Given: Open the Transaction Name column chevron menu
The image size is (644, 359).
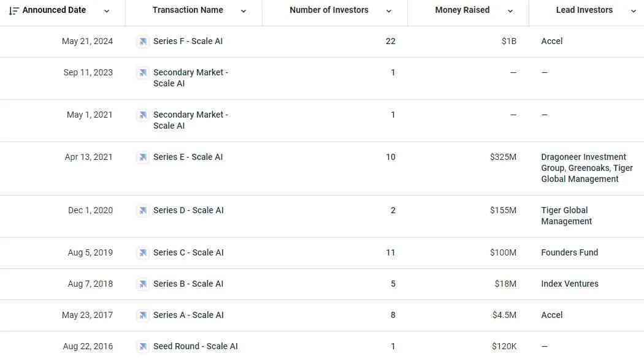Looking at the screenshot, I should 243,11.
